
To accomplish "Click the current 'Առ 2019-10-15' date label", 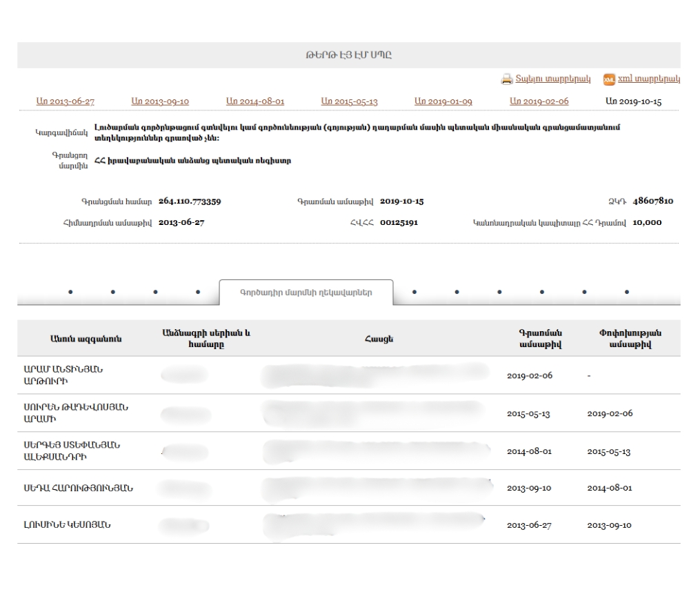I will coord(633,101).
